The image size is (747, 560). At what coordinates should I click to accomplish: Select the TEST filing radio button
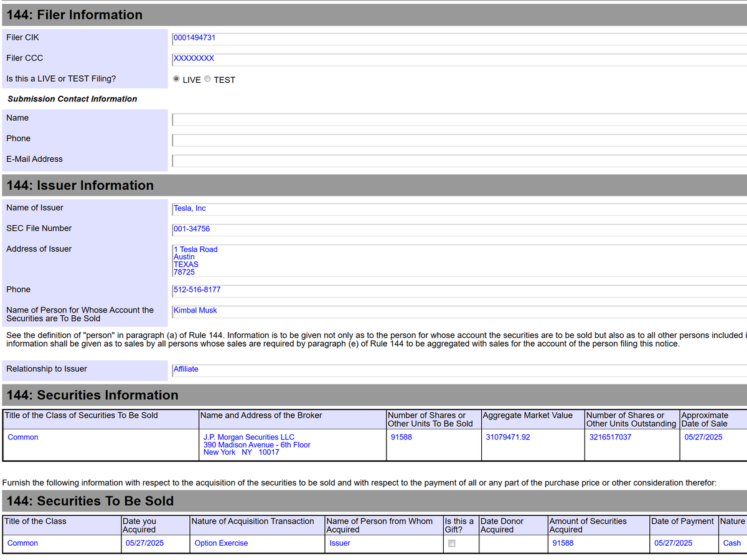click(207, 80)
